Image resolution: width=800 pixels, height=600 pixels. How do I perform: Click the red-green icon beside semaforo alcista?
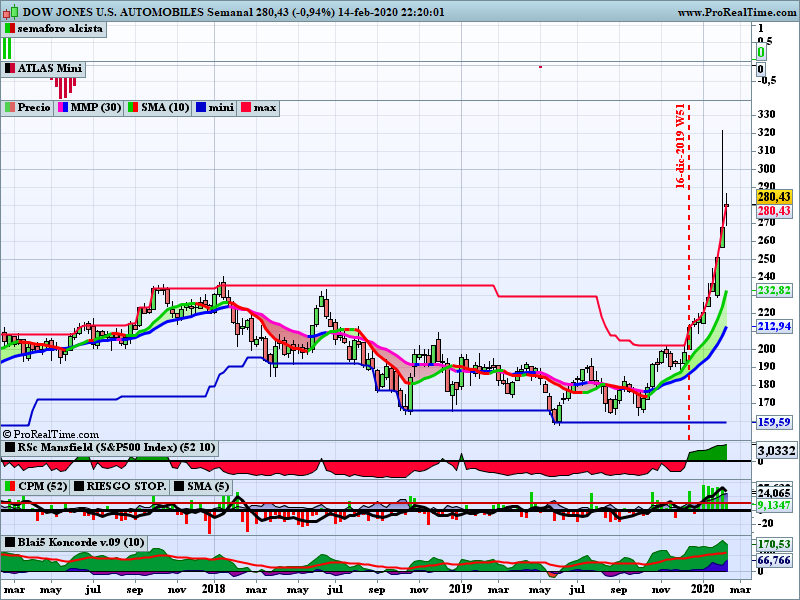pyautogui.click(x=10, y=29)
